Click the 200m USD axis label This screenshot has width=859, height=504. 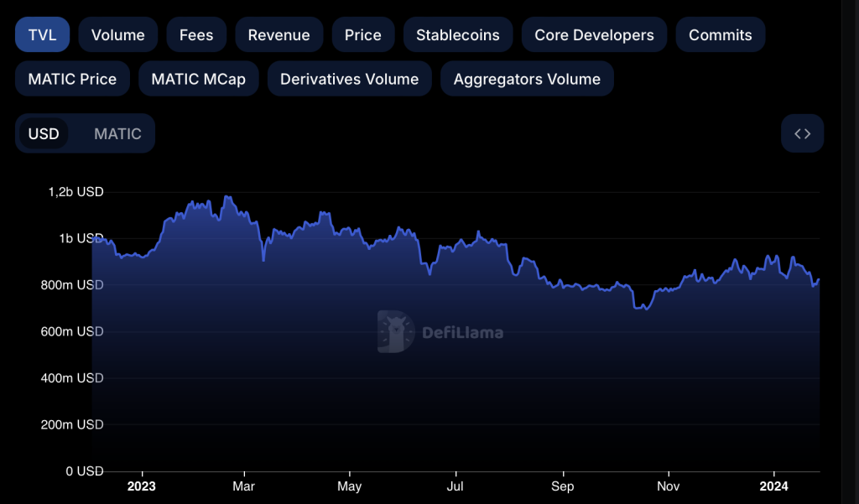coord(72,424)
